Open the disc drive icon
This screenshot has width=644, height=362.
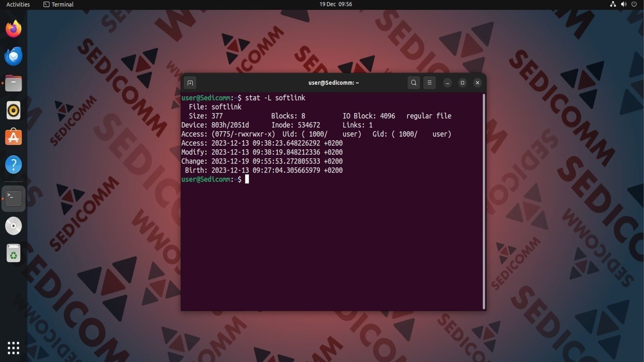tap(13, 226)
